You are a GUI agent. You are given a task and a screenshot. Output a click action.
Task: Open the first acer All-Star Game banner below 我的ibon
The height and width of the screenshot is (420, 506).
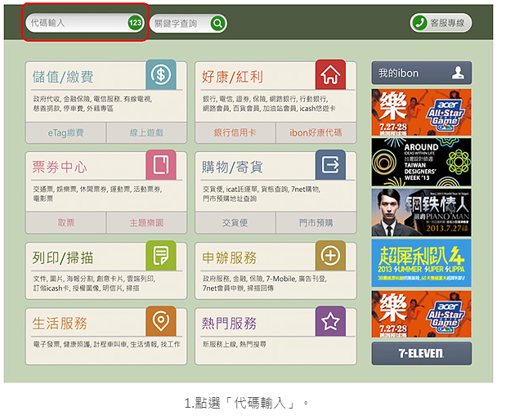pos(422,112)
